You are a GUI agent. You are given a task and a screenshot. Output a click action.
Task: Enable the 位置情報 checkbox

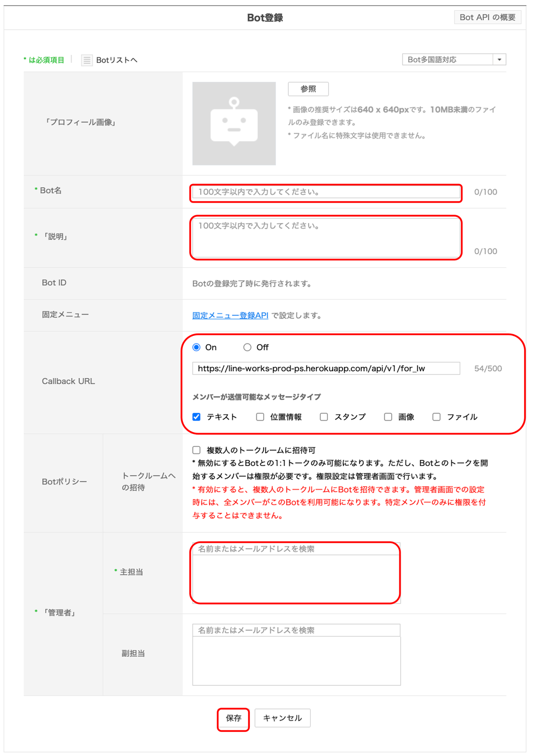click(260, 417)
